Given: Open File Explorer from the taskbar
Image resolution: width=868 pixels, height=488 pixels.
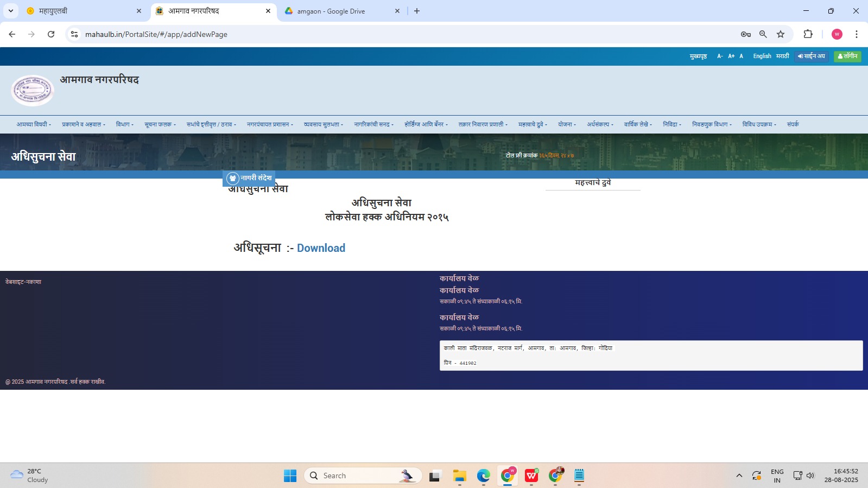Looking at the screenshot, I should click(x=459, y=476).
